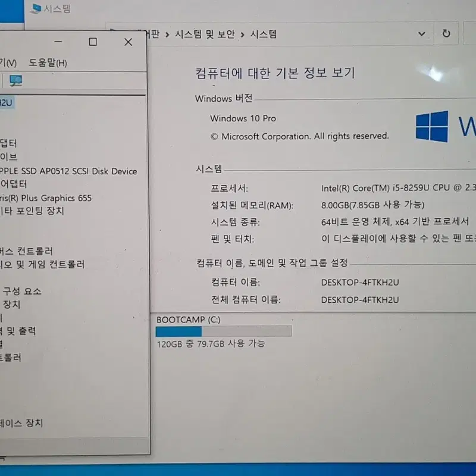Click the Windows logo in System window
Viewport: 476px width, 476px height.
click(x=432, y=126)
